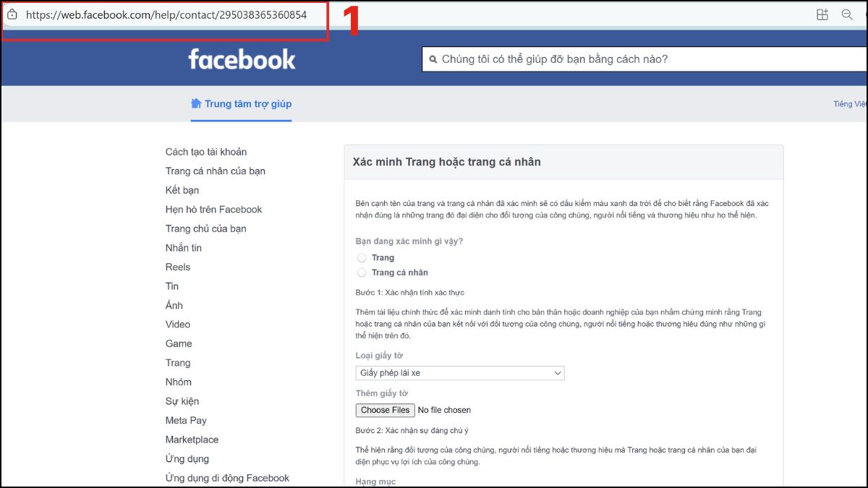868x488 pixels.
Task: Click Cách tạo tài khoản in the sidebar
Action: [205, 152]
